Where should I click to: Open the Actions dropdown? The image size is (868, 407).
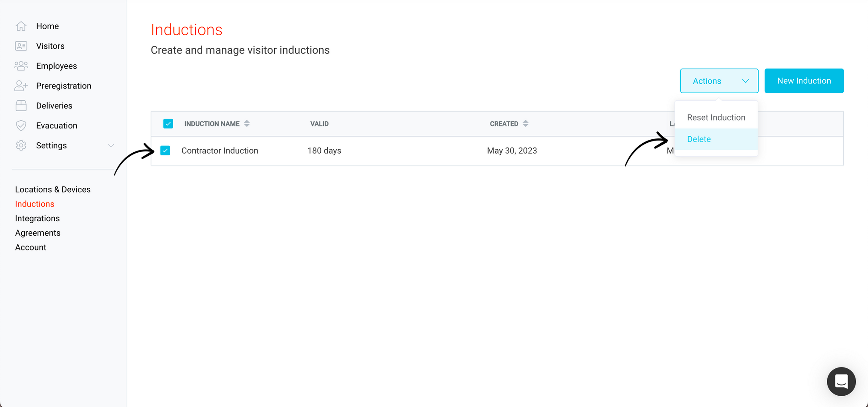(x=719, y=81)
